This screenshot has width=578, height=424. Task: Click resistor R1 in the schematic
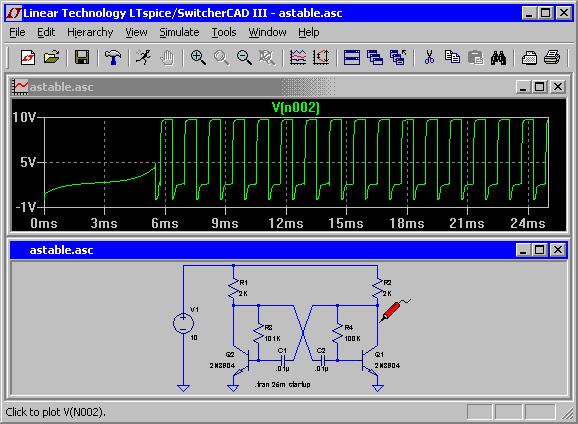tap(233, 289)
